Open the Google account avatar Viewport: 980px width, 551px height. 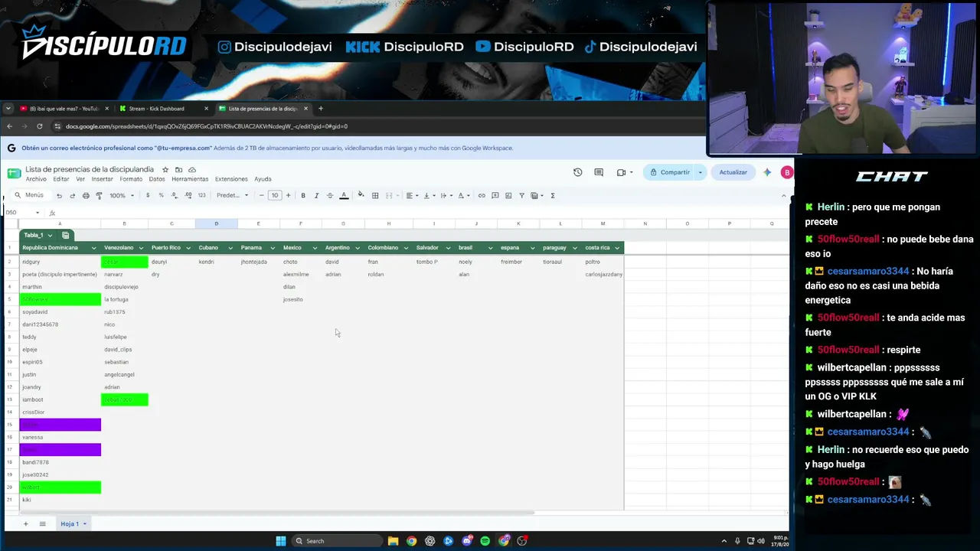(787, 172)
